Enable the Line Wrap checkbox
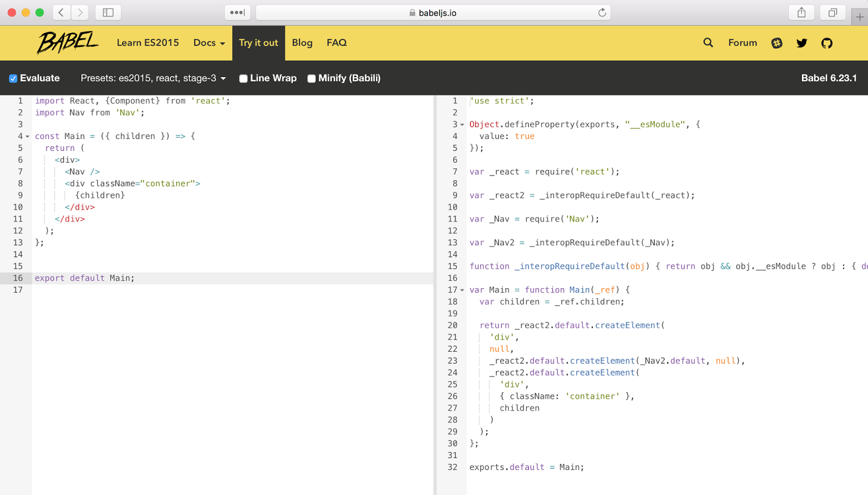The image size is (868, 495). (244, 79)
